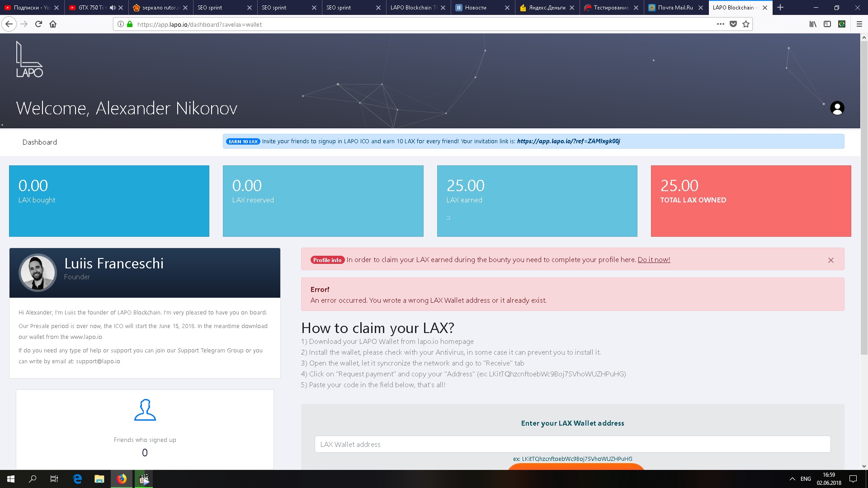Click the TOTAL LAX OWNED card
Screen dimensions: 868x488
[x=751, y=201]
